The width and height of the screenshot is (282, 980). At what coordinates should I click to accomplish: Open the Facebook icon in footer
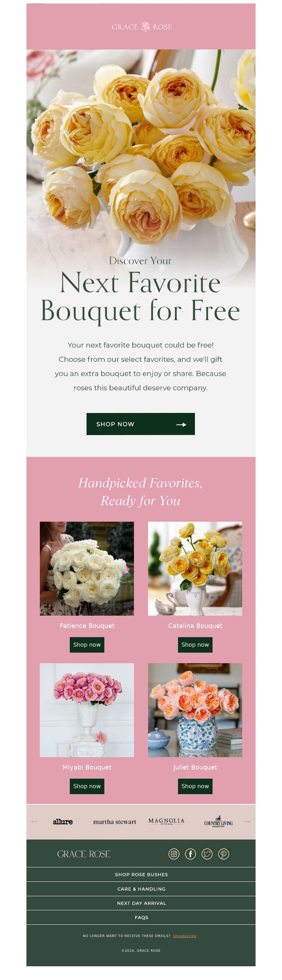[191, 854]
